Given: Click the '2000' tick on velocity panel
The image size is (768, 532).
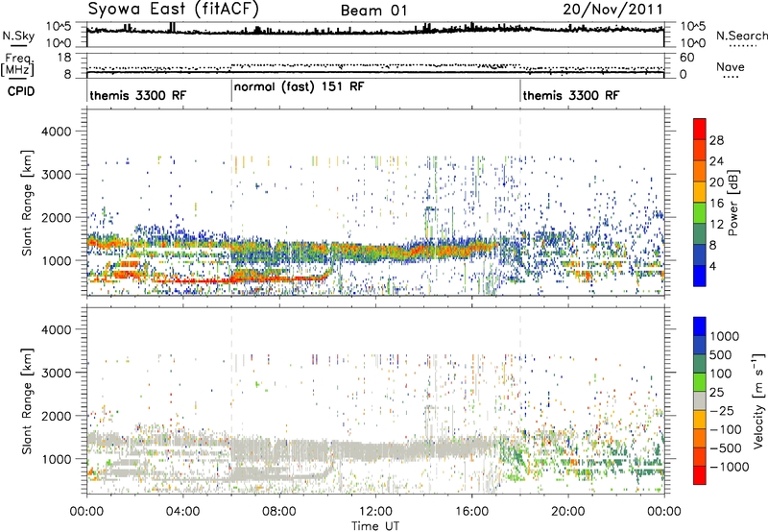Looking at the screenshot, I should point(57,416).
